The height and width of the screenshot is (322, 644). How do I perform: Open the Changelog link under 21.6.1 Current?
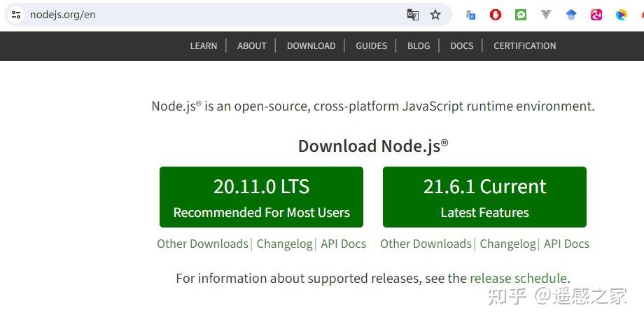coord(507,244)
